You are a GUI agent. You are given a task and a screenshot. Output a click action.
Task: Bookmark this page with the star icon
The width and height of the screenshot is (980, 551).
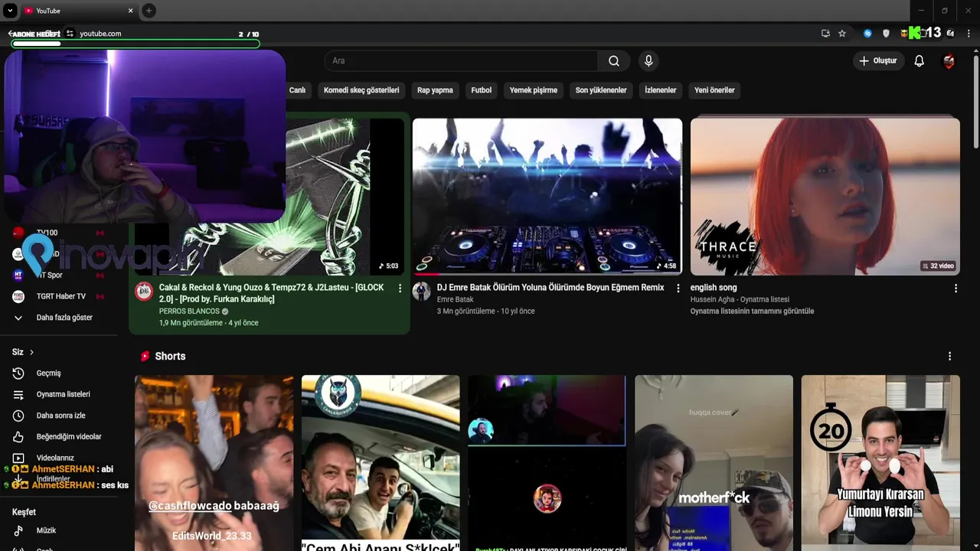click(x=842, y=34)
